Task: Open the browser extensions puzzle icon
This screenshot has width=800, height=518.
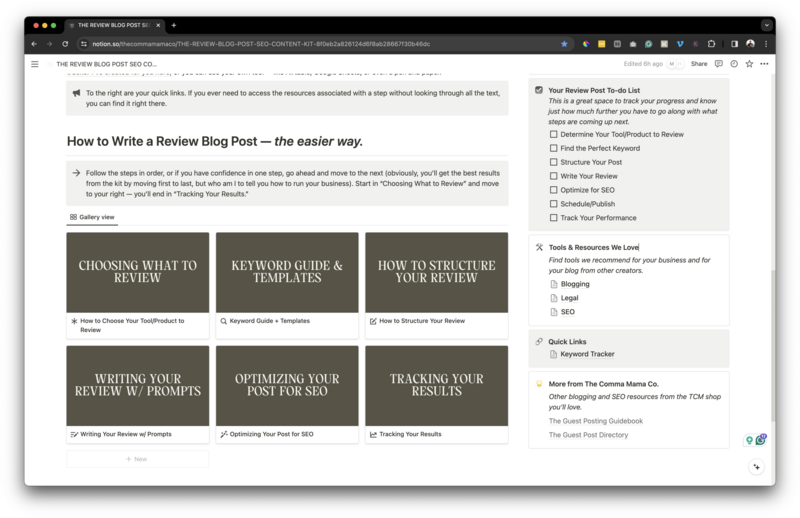Action: pos(711,44)
